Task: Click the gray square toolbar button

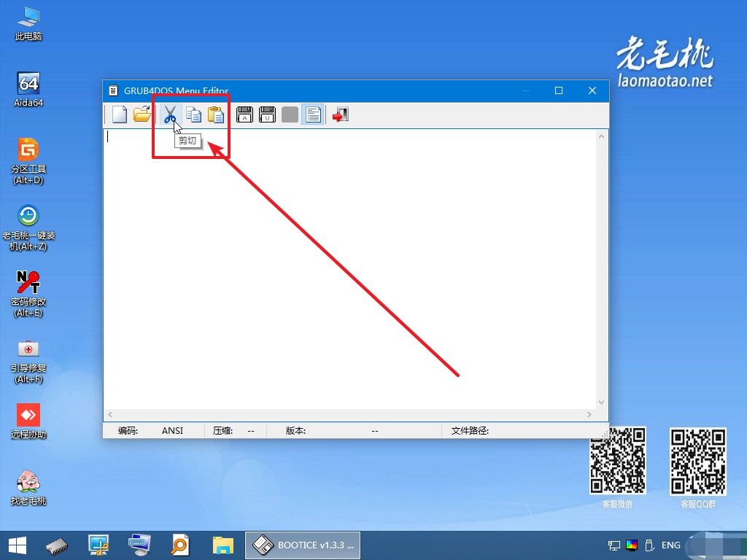Action: click(x=290, y=114)
